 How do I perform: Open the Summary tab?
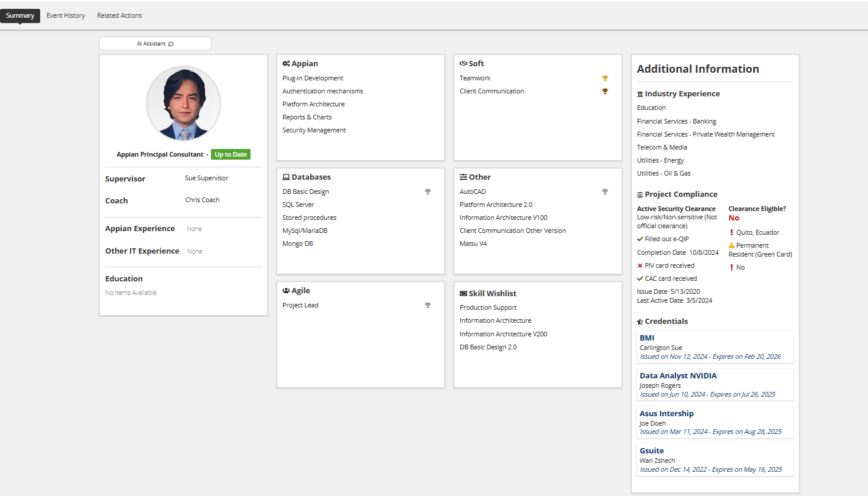[x=20, y=15]
